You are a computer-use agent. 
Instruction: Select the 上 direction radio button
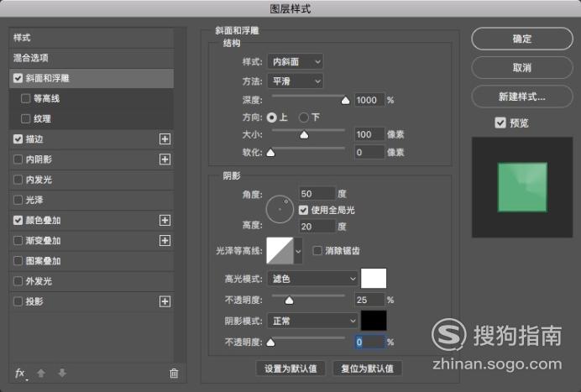271,118
